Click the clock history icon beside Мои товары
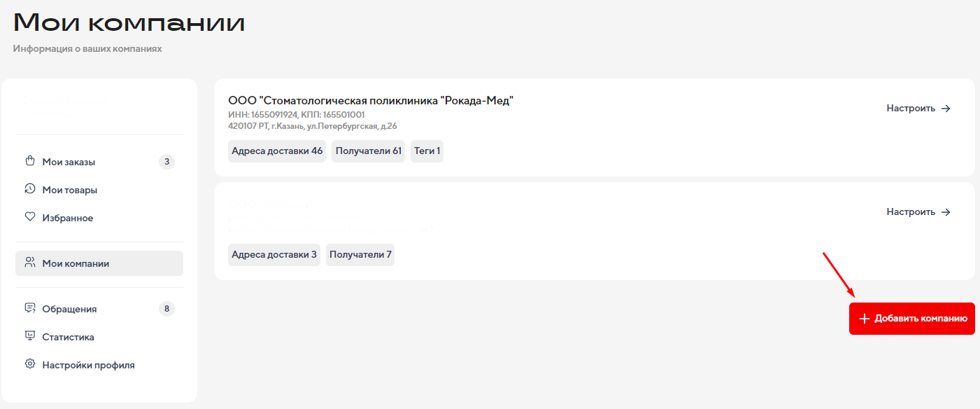980x409 pixels. click(30, 189)
